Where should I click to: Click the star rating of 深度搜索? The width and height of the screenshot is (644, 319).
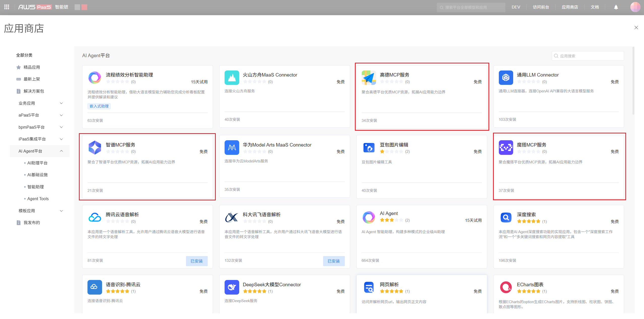(x=528, y=222)
